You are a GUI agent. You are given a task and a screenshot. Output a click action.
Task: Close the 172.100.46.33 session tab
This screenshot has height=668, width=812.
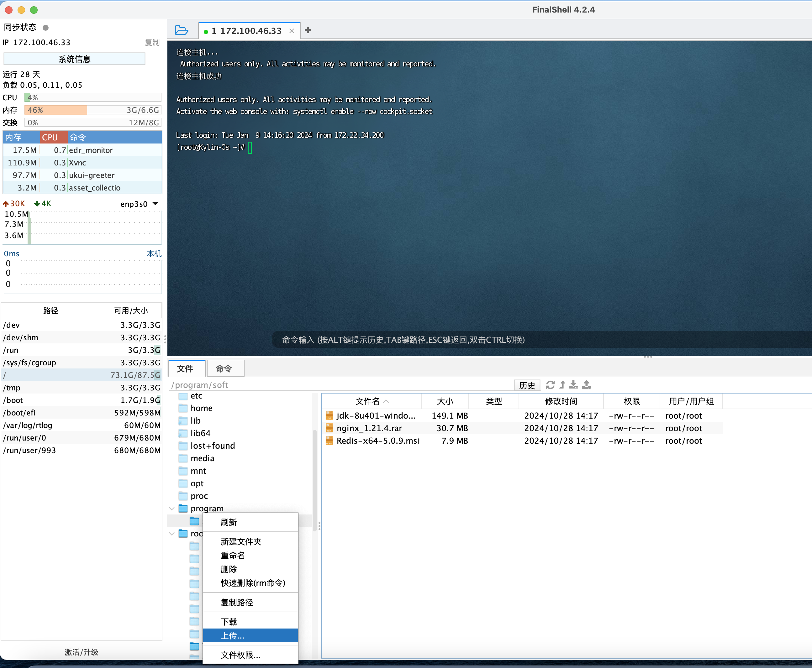[292, 31]
